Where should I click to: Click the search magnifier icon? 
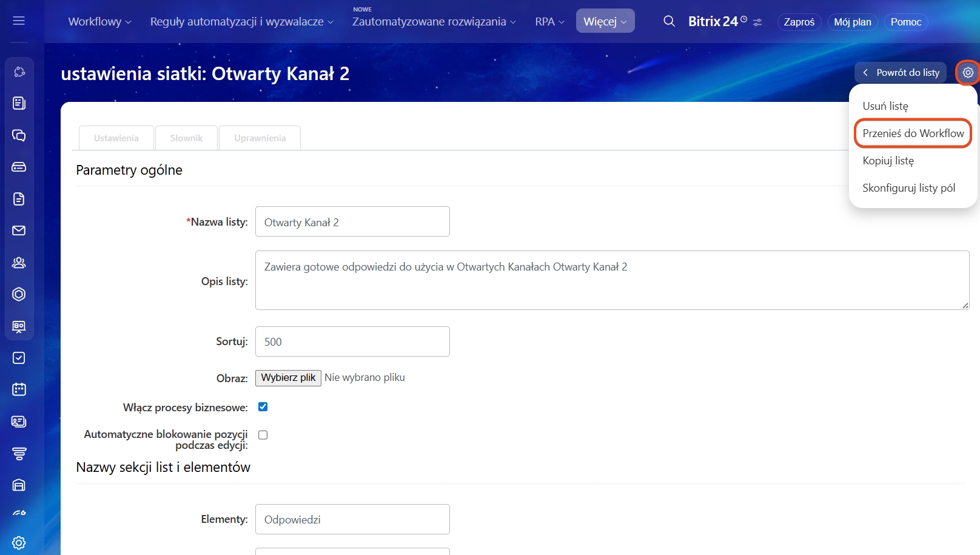(x=669, y=21)
